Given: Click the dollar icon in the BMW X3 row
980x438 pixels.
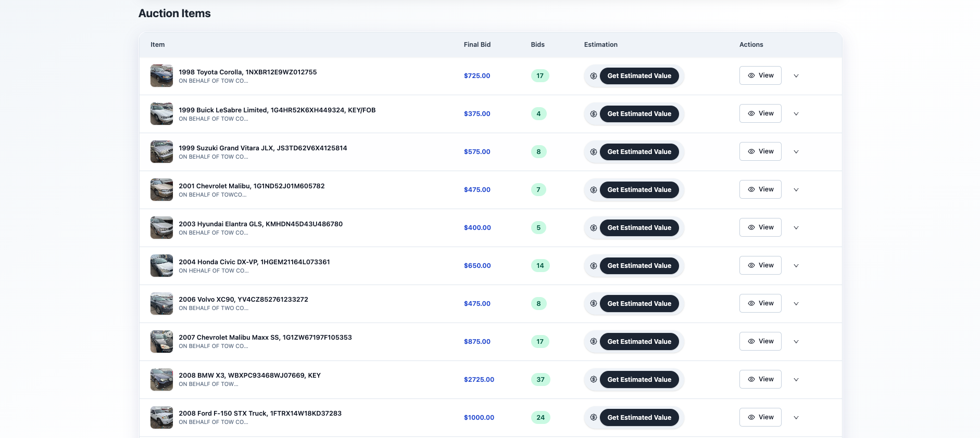Looking at the screenshot, I should point(593,380).
